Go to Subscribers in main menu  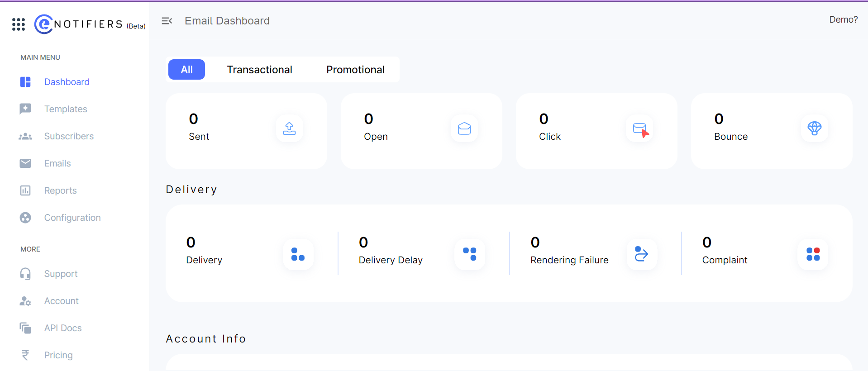pos(69,136)
